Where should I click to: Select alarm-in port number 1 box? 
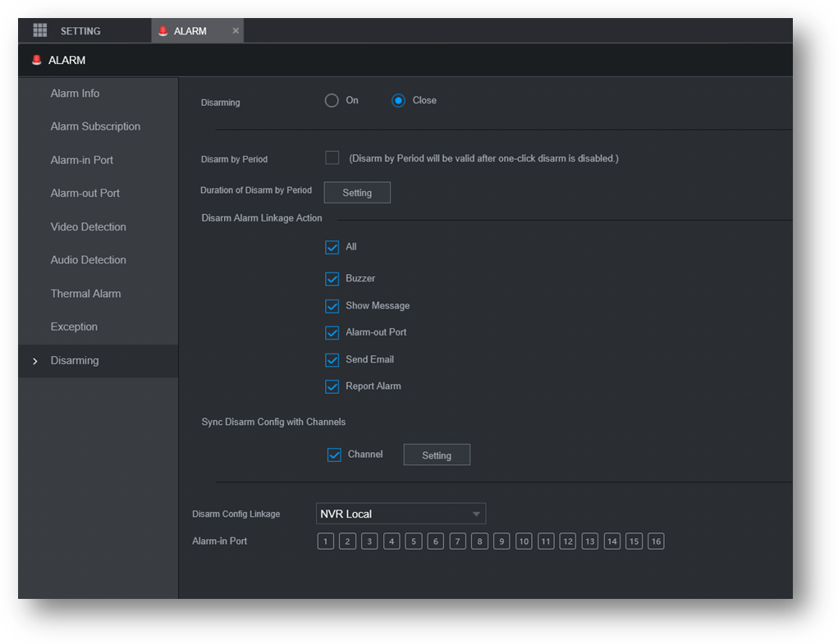click(326, 541)
